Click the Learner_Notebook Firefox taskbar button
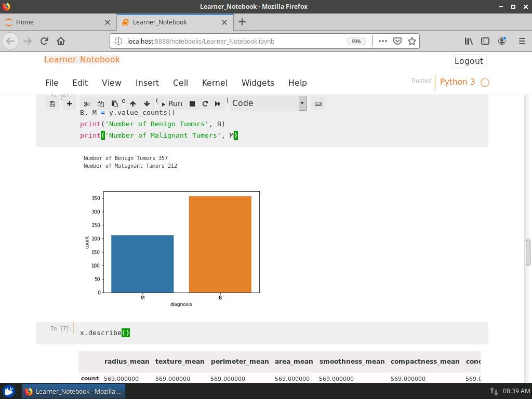The height and width of the screenshot is (399, 532). click(x=74, y=391)
